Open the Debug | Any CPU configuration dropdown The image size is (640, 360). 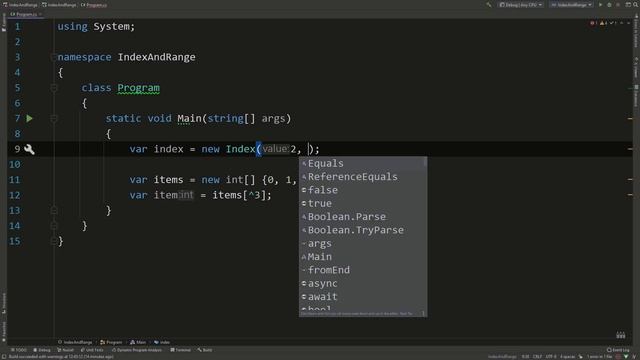521,5
